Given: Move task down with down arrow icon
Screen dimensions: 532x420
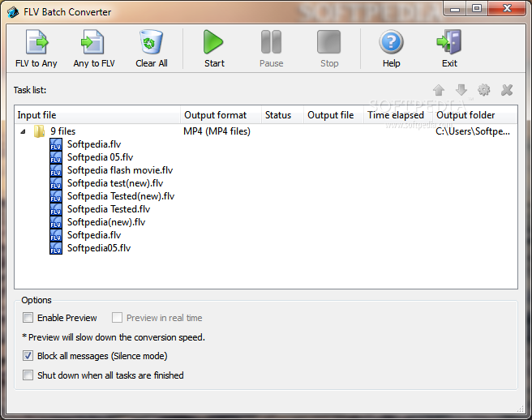Looking at the screenshot, I should point(461,90).
